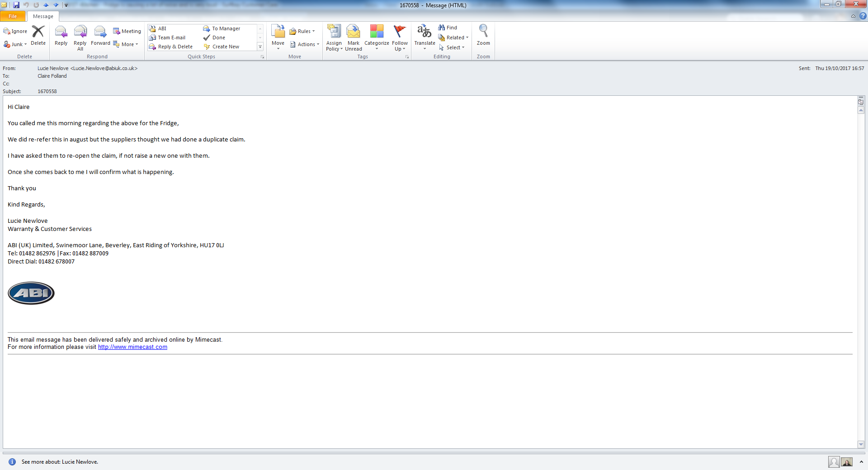Open the Tags group dialog launcher
Image resolution: width=868 pixels, height=470 pixels.
[x=407, y=57]
